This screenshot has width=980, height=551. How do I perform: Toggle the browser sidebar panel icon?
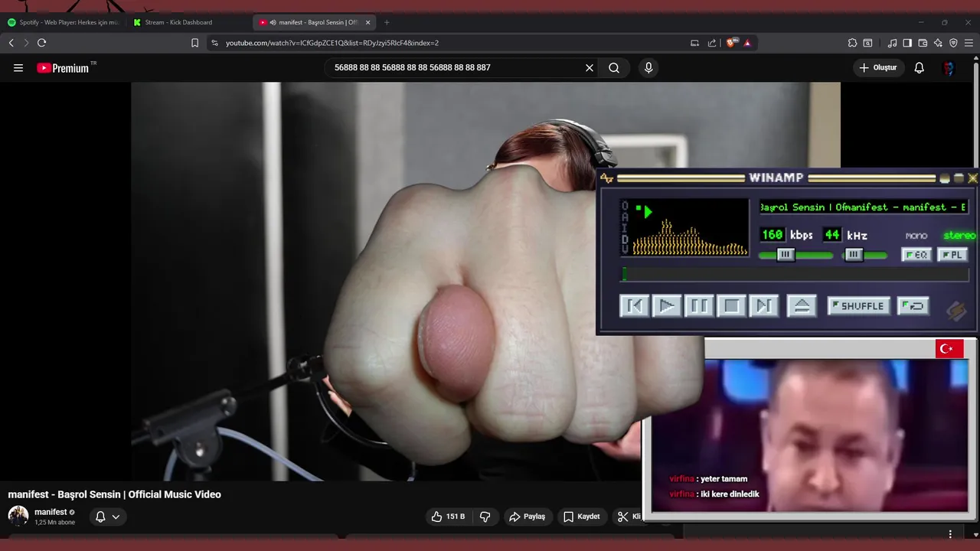[x=907, y=43]
